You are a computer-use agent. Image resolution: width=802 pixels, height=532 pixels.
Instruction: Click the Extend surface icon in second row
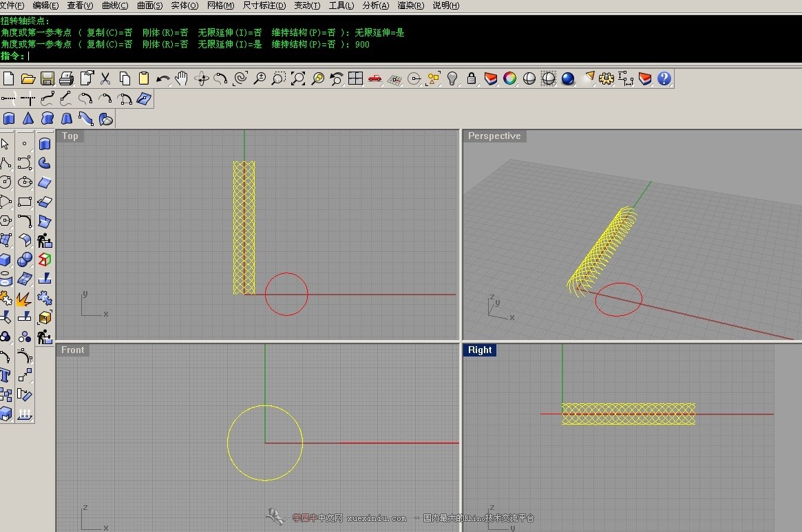coord(144,98)
